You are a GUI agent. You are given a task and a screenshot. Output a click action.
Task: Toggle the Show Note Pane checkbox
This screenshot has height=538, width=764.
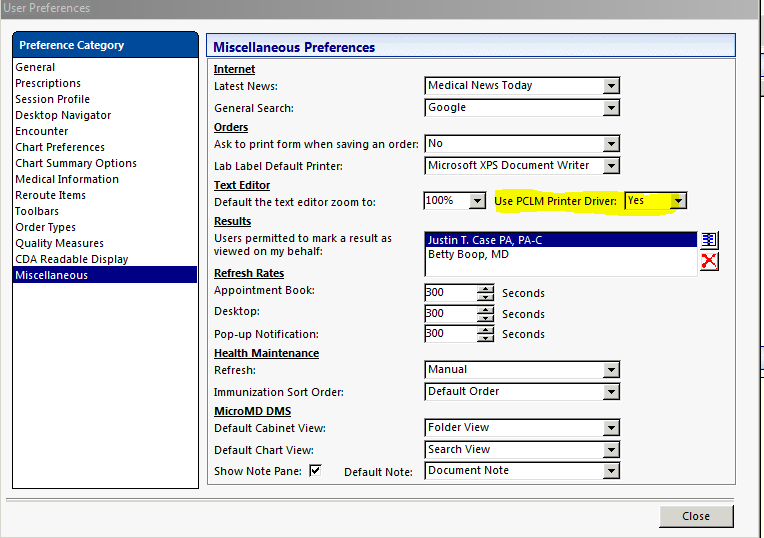point(315,470)
